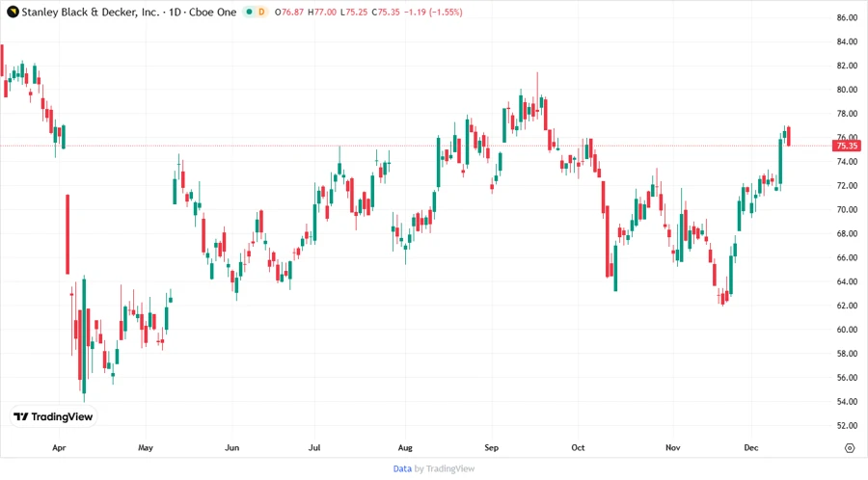Click the Dec label on time axis

pyautogui.click(x=751, y=447)
